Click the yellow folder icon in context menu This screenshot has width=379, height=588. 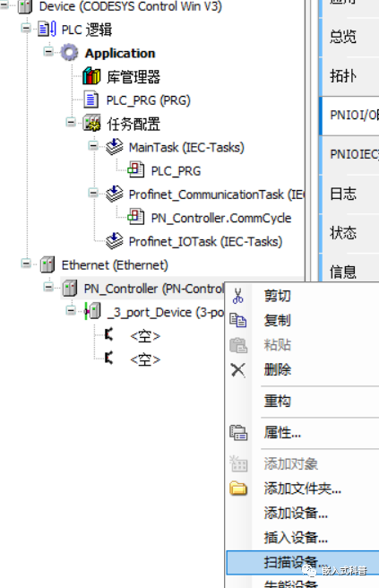point(238,489)
